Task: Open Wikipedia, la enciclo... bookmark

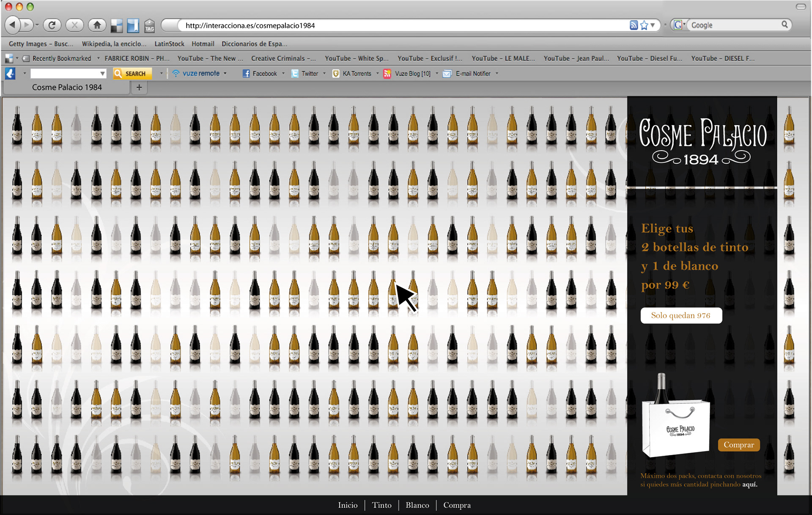Action: [x=114, y=44]
